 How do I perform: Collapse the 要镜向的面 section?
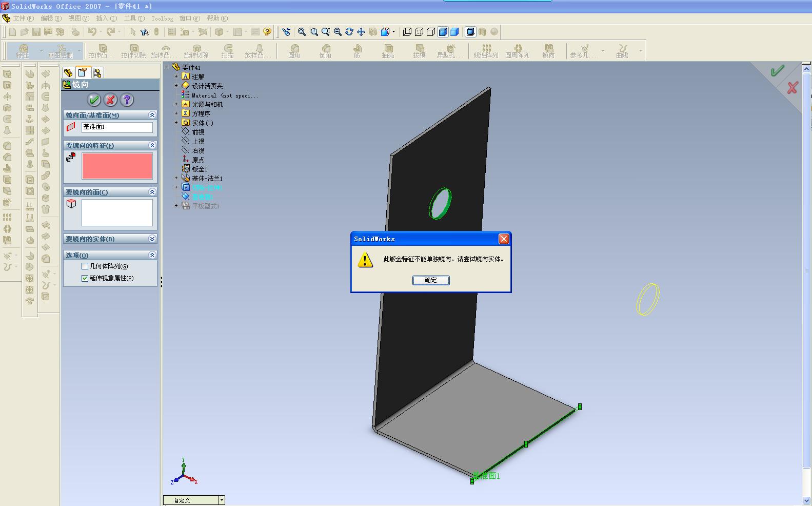[x=152, y=192]
